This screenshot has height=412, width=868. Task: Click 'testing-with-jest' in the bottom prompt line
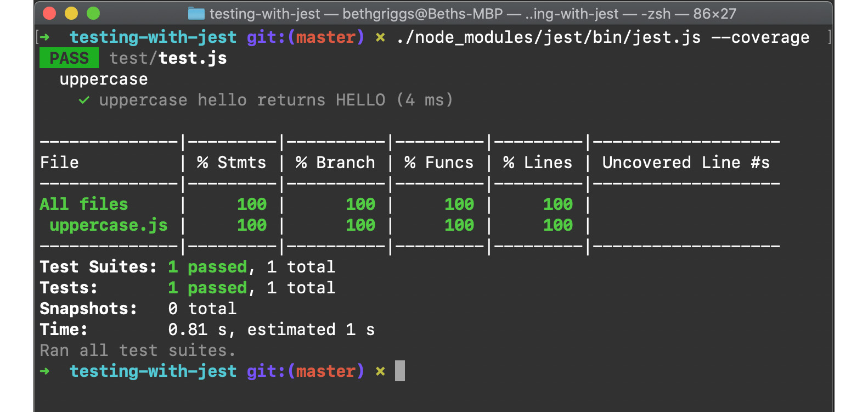pos(153,371)
